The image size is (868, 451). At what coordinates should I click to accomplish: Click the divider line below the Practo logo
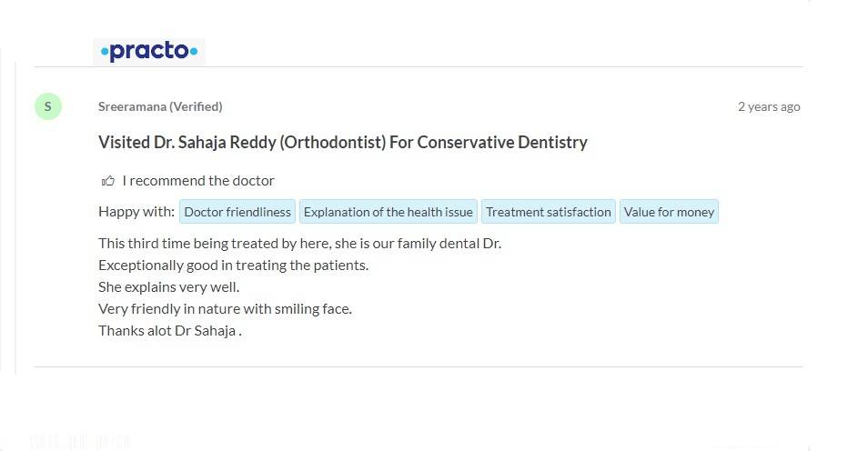point(419,67)
